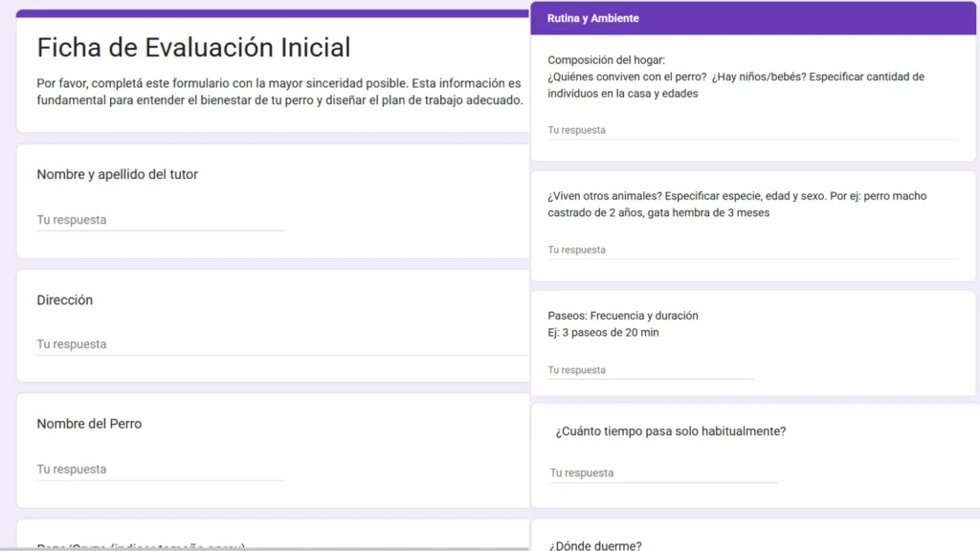This screenshot has width=980, height=551.
Task: Click the Nombre y apellido del tutor label
Action: (x=117, y=174)
